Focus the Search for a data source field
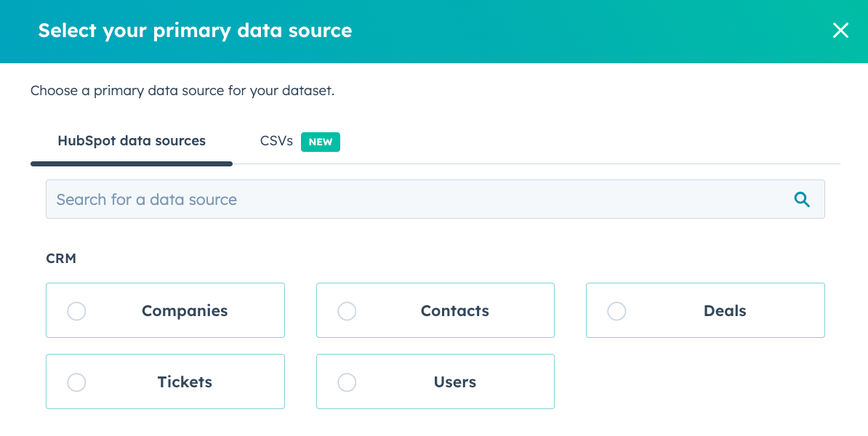 [x=435, y=199]
